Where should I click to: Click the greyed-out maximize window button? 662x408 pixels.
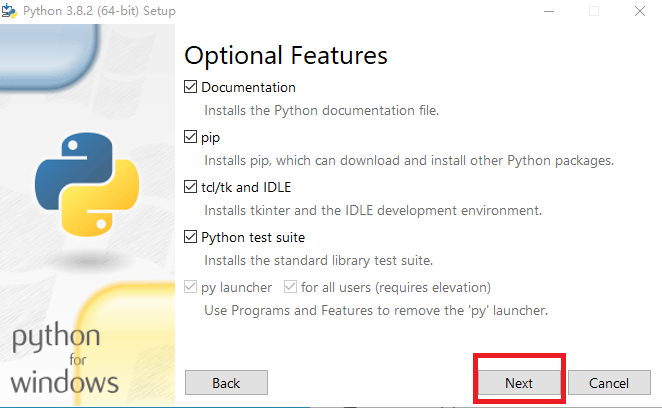[x=594, y=11]
